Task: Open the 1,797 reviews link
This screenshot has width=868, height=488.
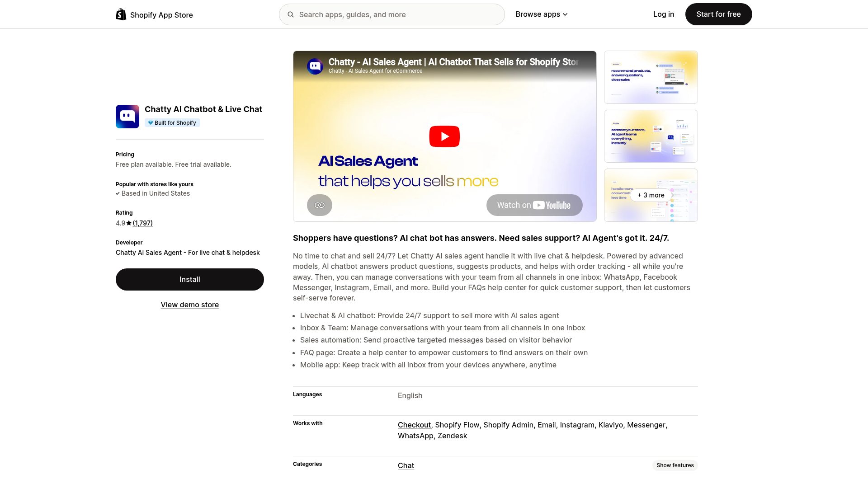Action: [x=143, y=223]
